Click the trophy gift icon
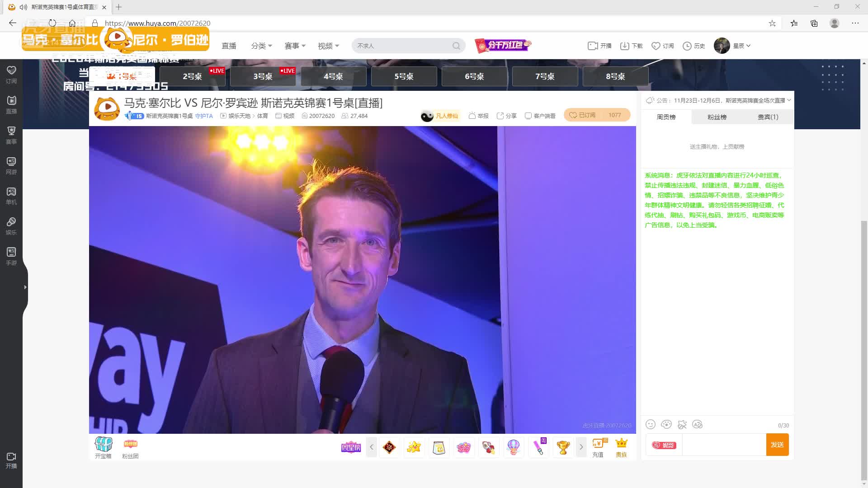This screenshot has height=488, width=868. coord(563,447)
